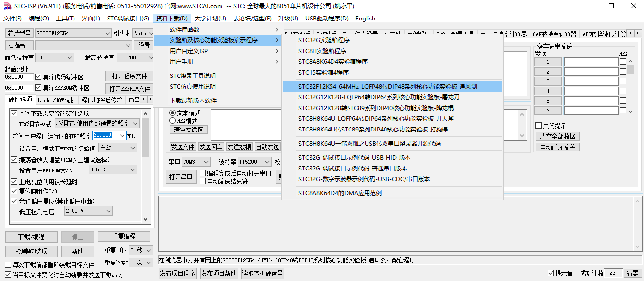Expand 软件库函数 submenu

pyautogui.click(x=218, y=30)
